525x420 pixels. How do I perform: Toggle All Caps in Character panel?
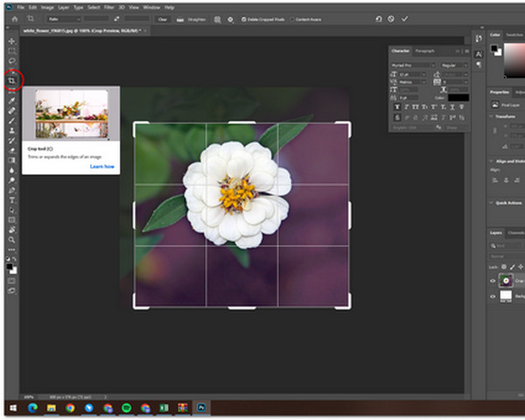pyautogui.click(x=416, y=107)
